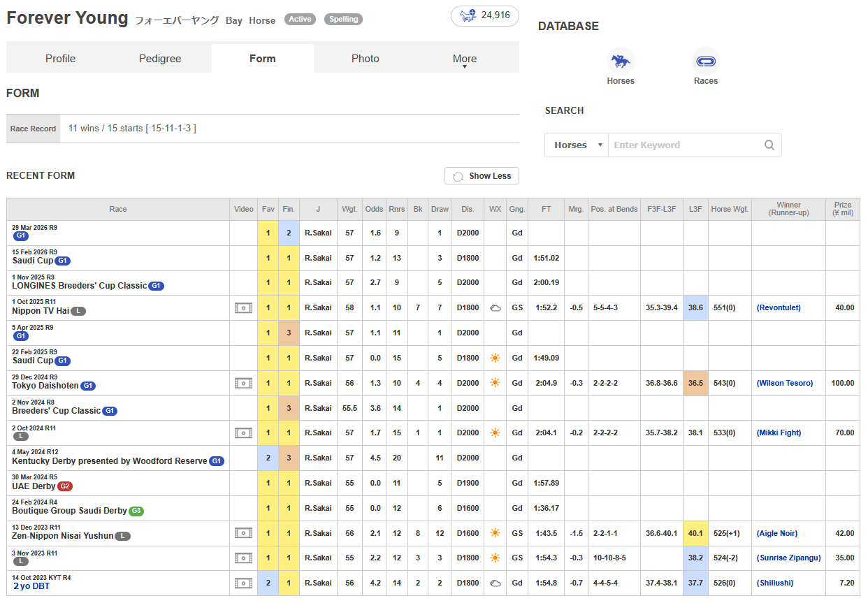
Task: Click G1 badge on 29 Mar 2026 race
Action: (20, 236)
